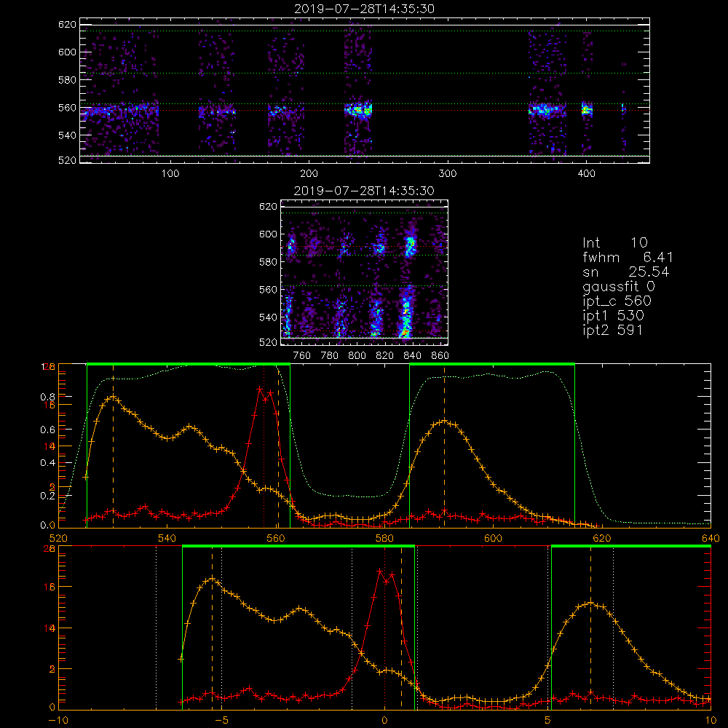728x728 pixels.
Task: Click the timestamp title above the top spectrogram
Action: coord(364,9)
